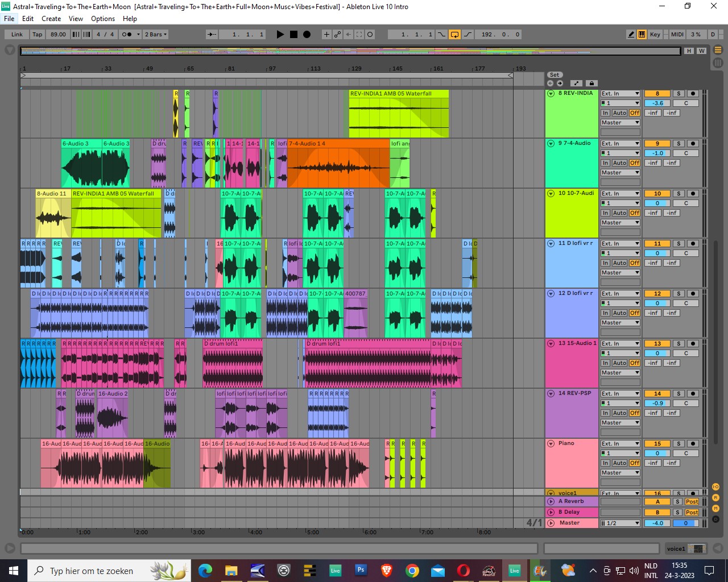
Task: Select the 7-4-Audio 1 4 orange clip
Action: pyautogui.click(x=338, y=163)
